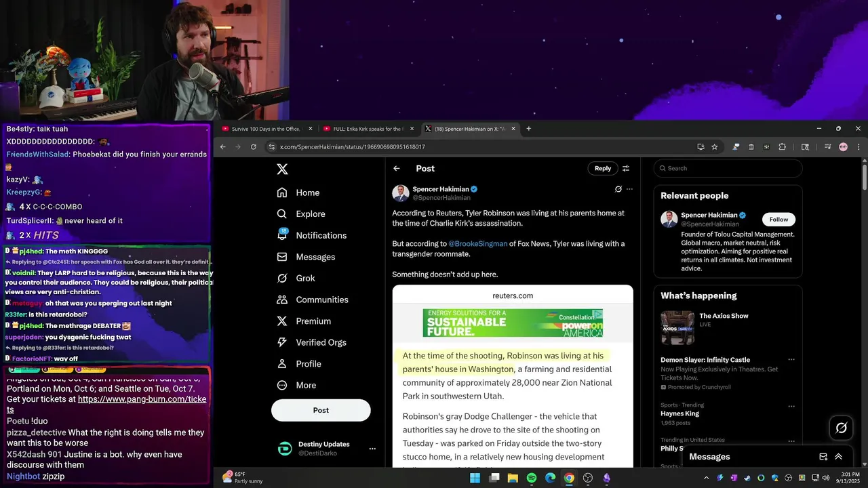The image size is (868, 488).
Task: Open Explore in the X sidebar
Action: point(301,213)
